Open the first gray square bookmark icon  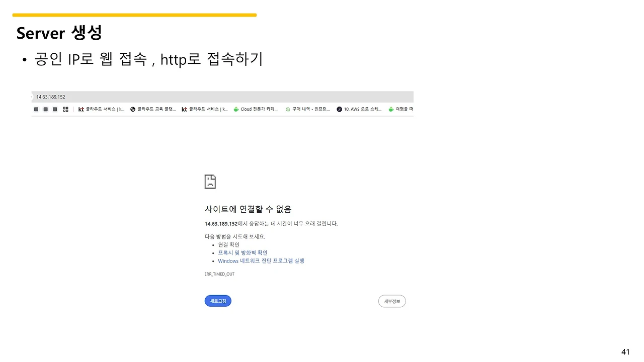[36, 109]
